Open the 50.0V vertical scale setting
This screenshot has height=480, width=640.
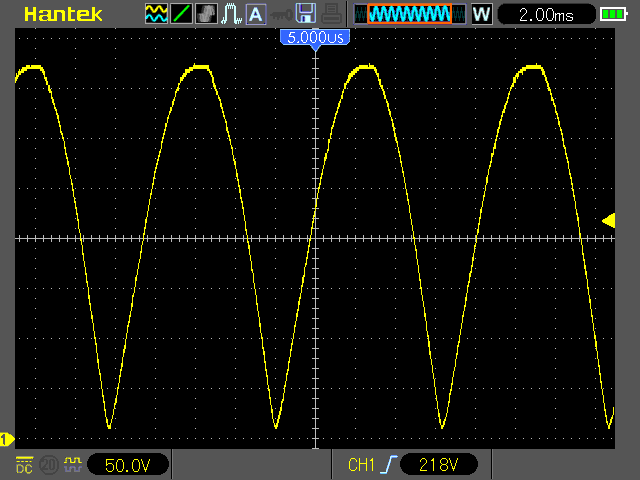tap(127, 465)
